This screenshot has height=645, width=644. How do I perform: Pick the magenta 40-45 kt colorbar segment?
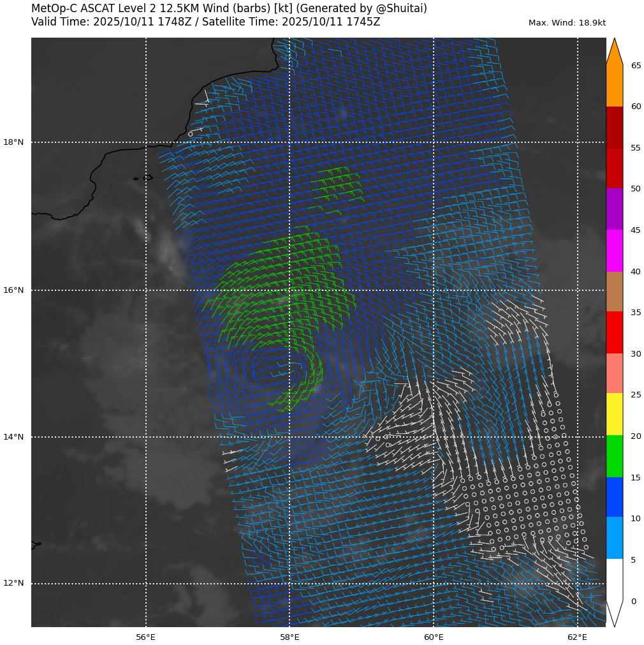614,251
